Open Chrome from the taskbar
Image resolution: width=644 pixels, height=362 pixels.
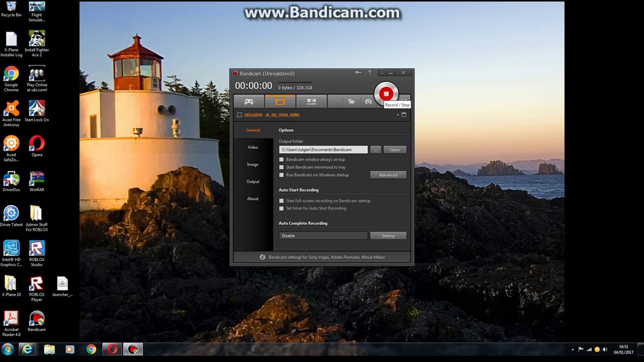click(x=91, y=349)
